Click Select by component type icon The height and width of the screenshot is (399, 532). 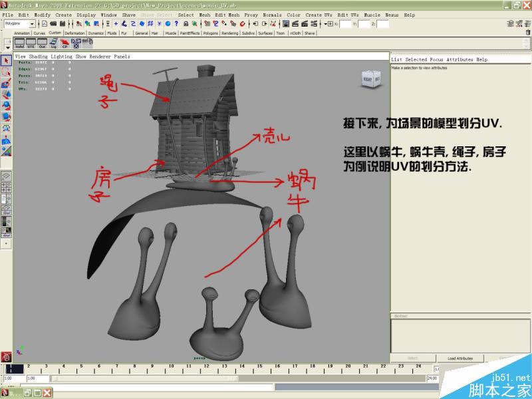tap(96, 24)
